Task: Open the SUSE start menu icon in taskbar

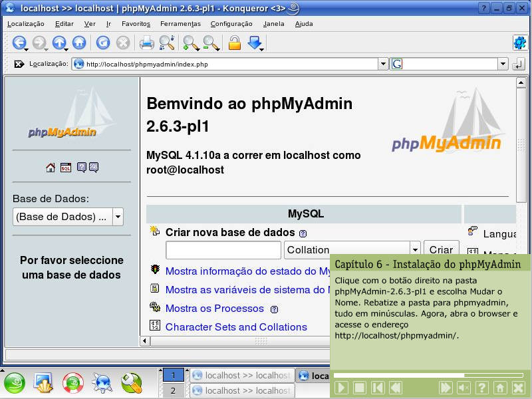Action: point(15,382)
